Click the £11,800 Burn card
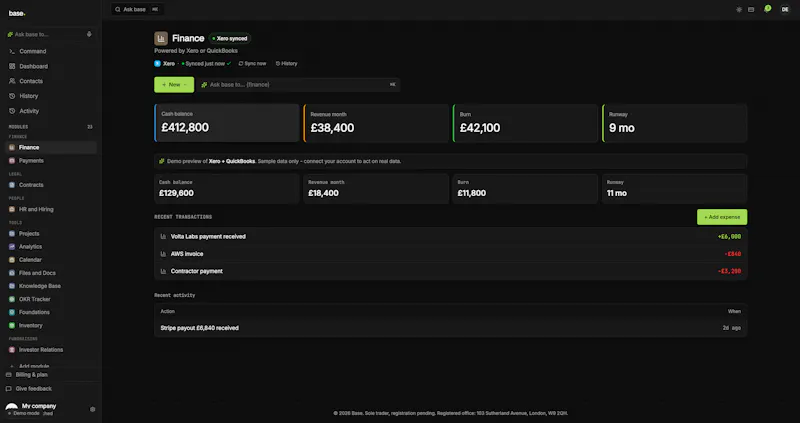The image size is (800, 423). pyautogui.click(x=525, y=189)
